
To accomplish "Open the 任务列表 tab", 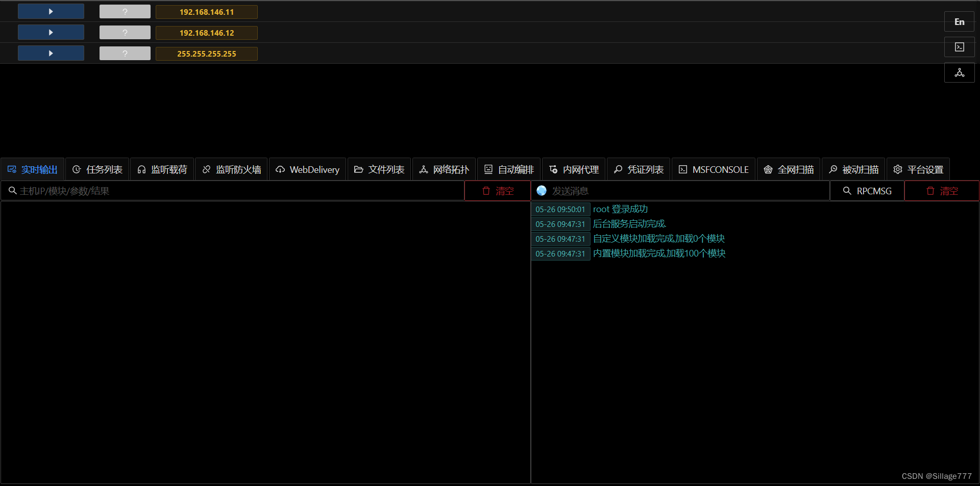I will click(97, 169).
